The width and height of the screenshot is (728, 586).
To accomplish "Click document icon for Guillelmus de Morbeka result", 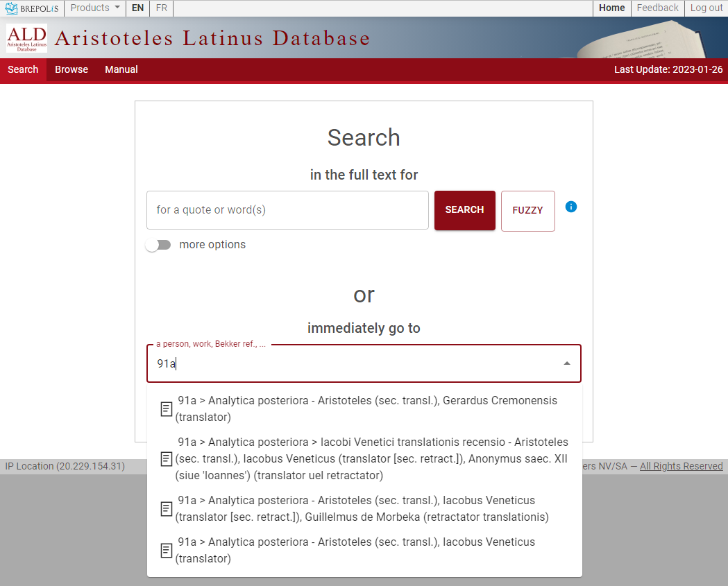I will [x=167, y=509].
